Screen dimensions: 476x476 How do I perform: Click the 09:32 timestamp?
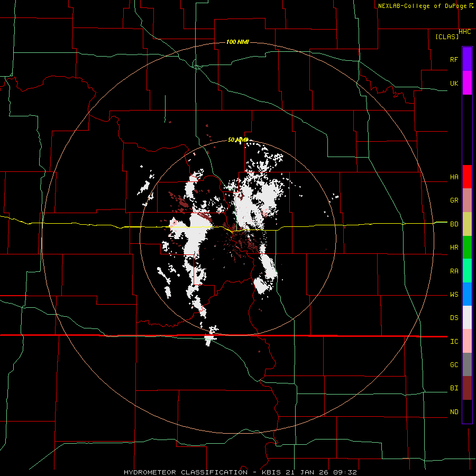pyautogui.click(x=345, y=472)
